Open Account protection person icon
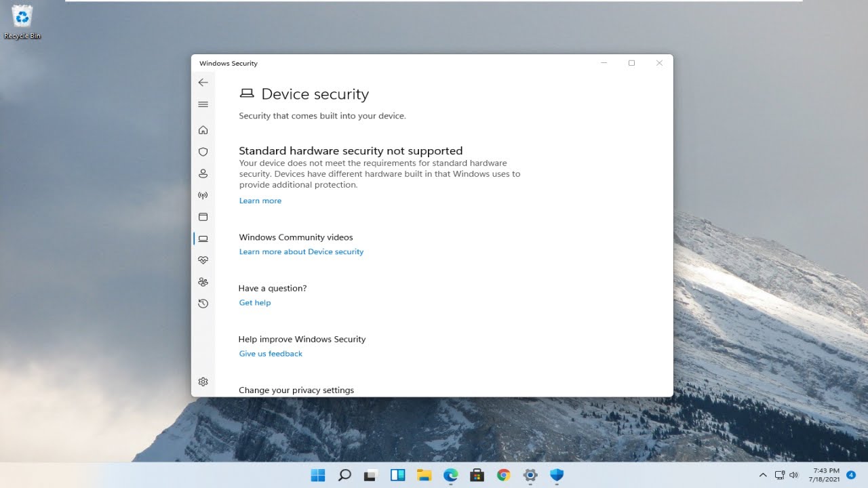 (203, 174)
